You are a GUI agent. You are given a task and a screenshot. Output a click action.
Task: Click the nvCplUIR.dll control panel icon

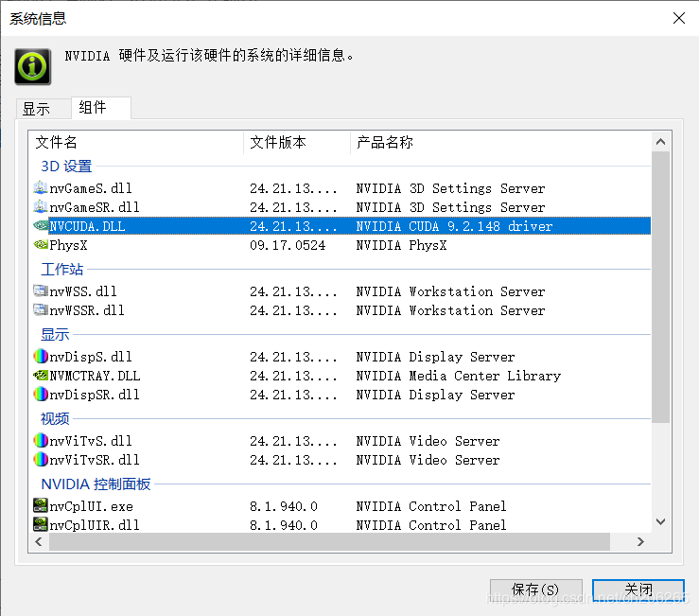click(x=40, y=524)
